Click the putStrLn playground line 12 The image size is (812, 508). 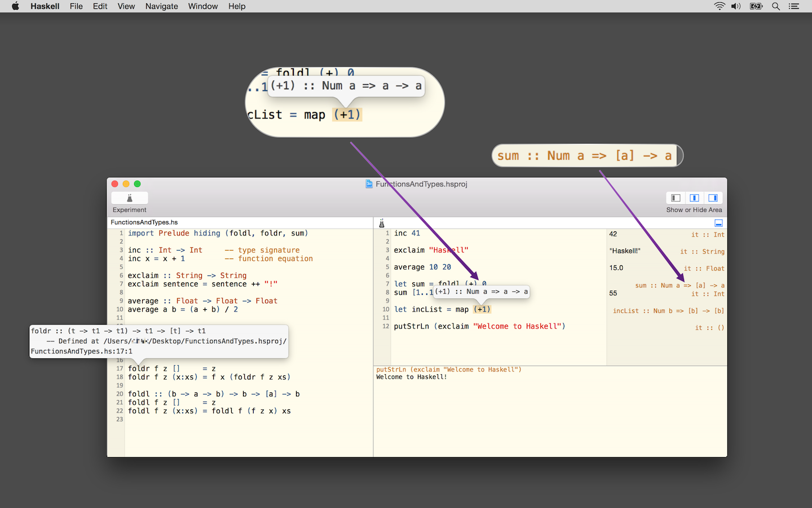click(x=480, y=326)
